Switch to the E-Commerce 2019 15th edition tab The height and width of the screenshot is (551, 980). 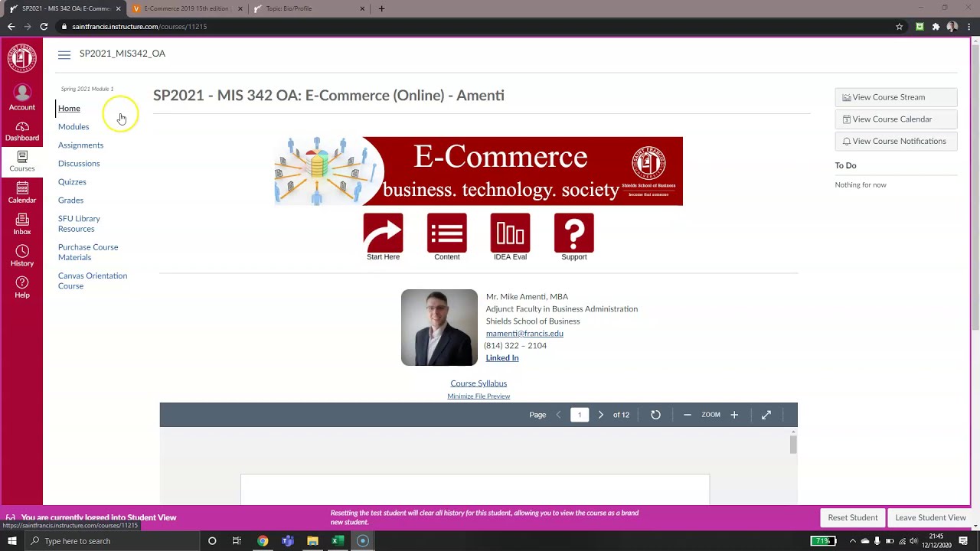click(184, 8)
